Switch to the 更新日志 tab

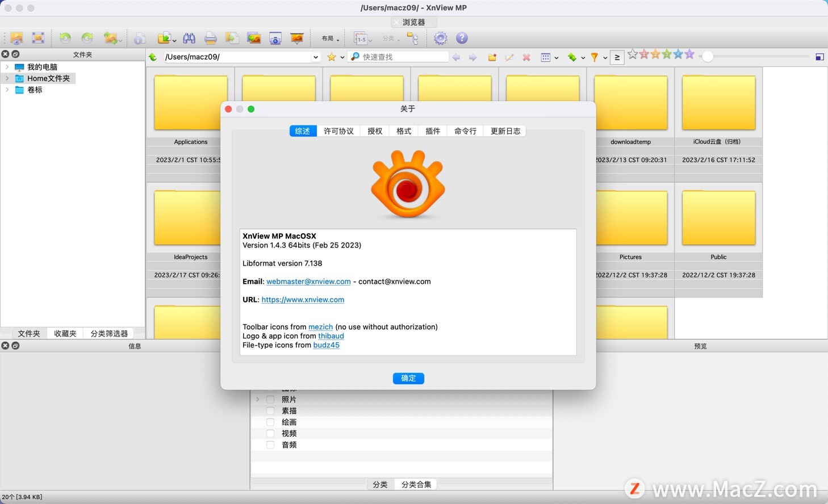click(x=505, y=131)
